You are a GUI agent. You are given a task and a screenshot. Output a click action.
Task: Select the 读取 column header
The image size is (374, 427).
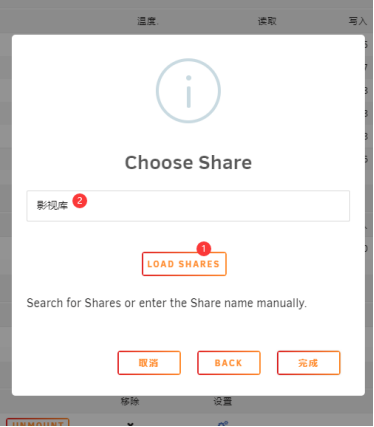click(267, 21)
